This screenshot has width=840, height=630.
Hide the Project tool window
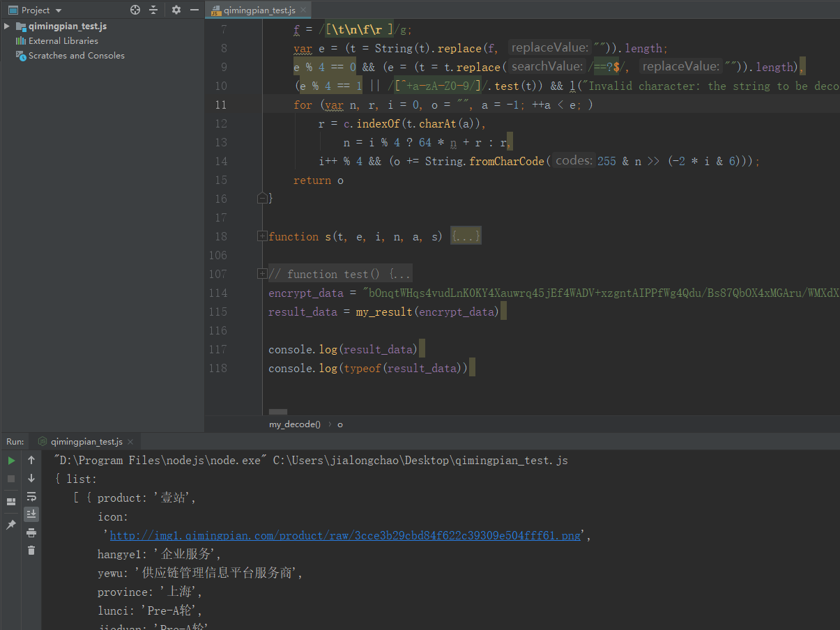pos(194,10)
